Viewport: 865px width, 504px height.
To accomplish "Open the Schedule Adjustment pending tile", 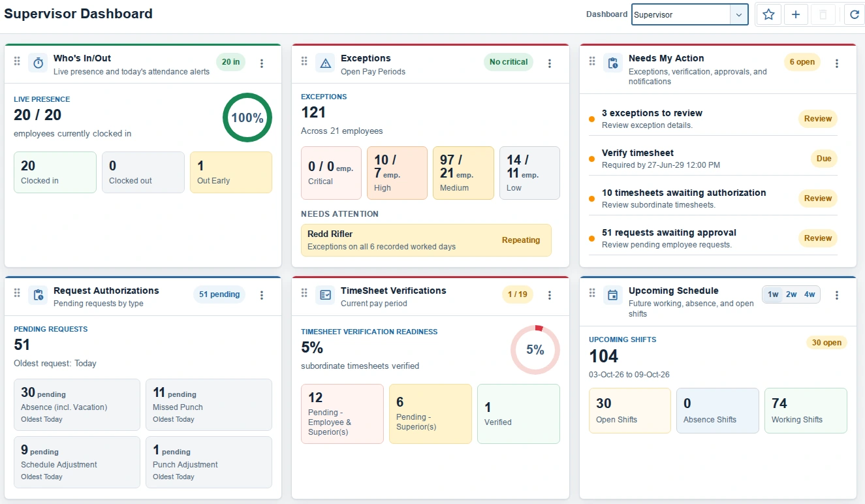I will point(77,462).
